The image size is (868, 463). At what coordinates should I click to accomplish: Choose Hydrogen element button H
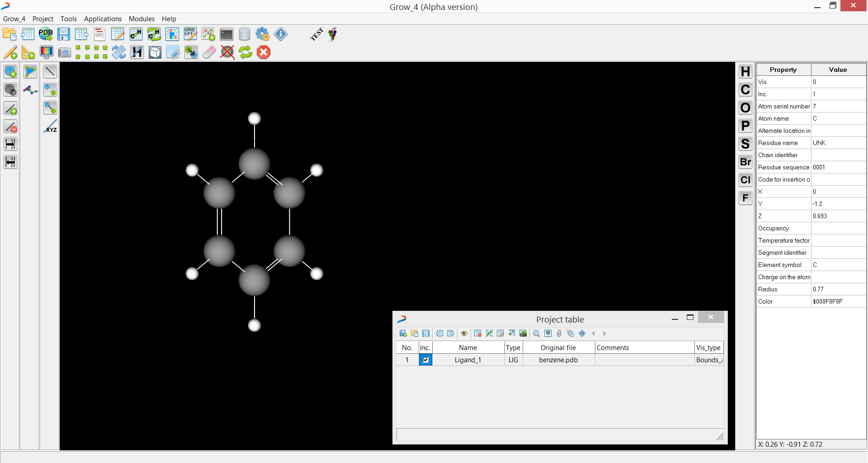(745, 71)
